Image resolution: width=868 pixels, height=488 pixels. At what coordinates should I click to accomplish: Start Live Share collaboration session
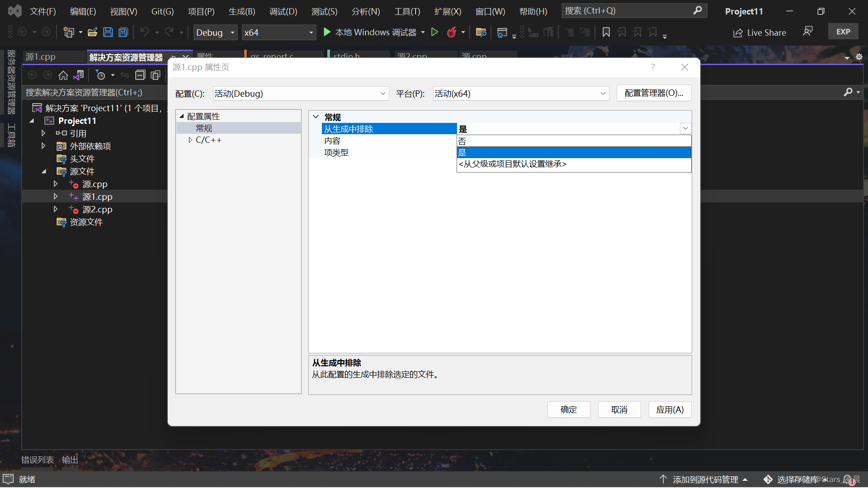759,32
